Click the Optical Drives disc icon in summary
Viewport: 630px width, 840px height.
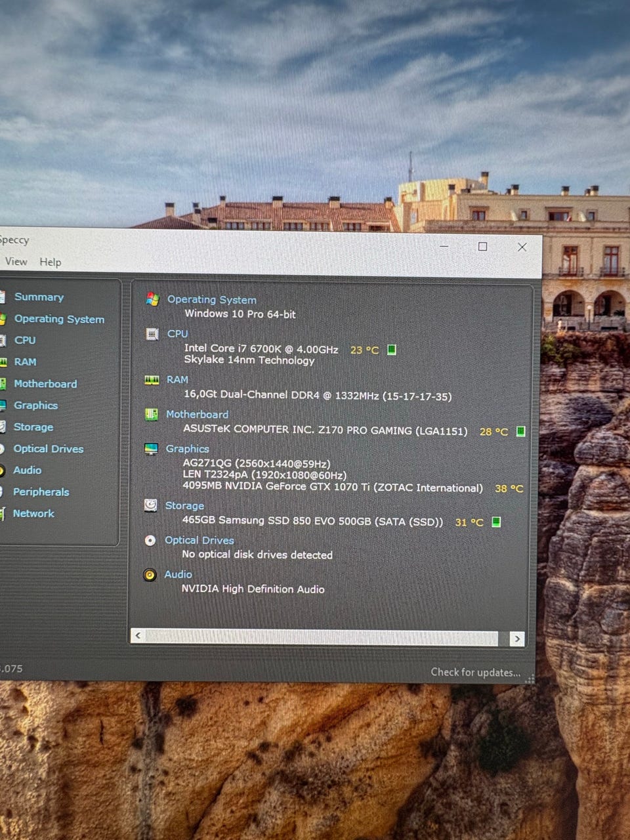tap(150, 540)
